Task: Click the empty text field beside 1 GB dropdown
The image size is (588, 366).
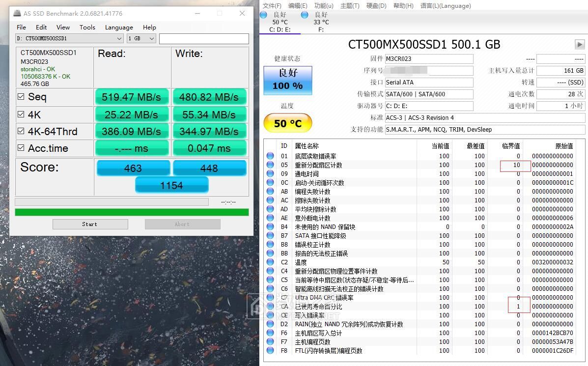Action: (x=204, y=38)
